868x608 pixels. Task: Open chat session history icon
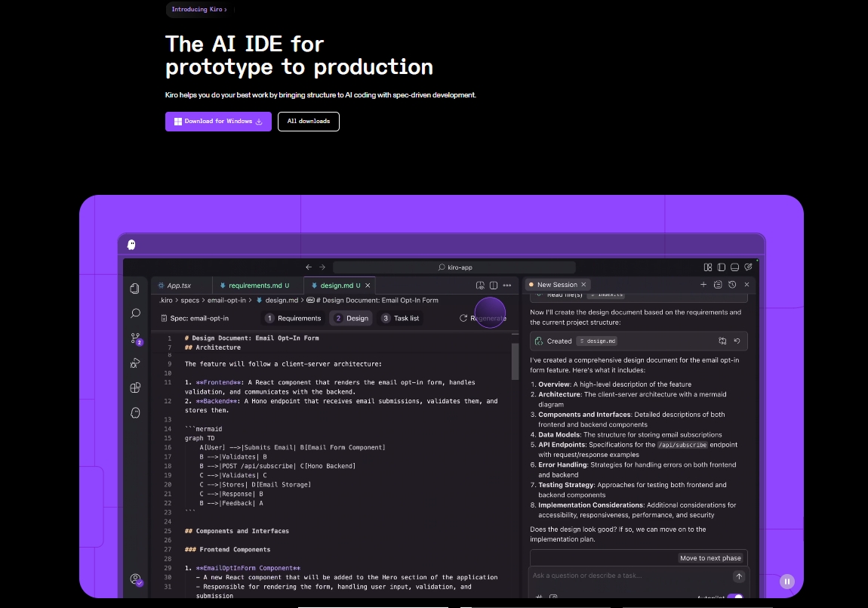pyautogui.click(x=732, y=285)
